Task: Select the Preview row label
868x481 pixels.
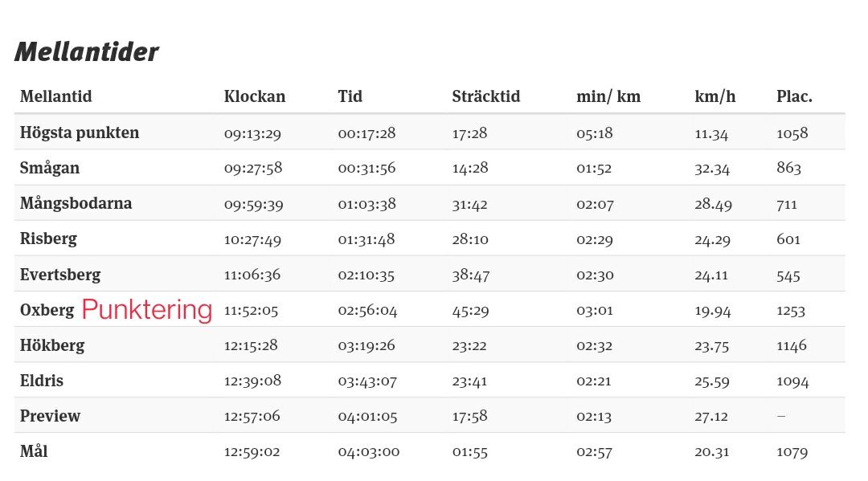Action: [x=50, y=416]
